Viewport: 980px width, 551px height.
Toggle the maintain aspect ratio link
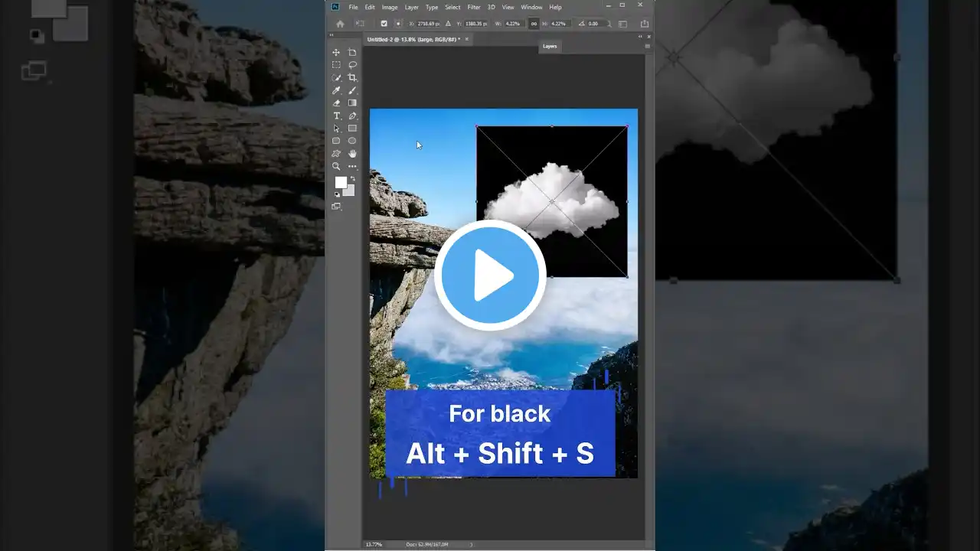pyautogui.click(x=534, y=24)
